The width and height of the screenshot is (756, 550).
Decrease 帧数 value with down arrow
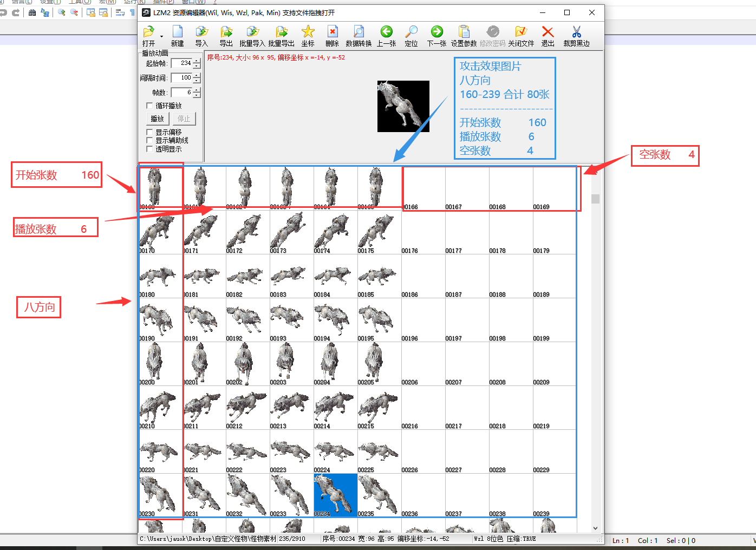(197, 95)
